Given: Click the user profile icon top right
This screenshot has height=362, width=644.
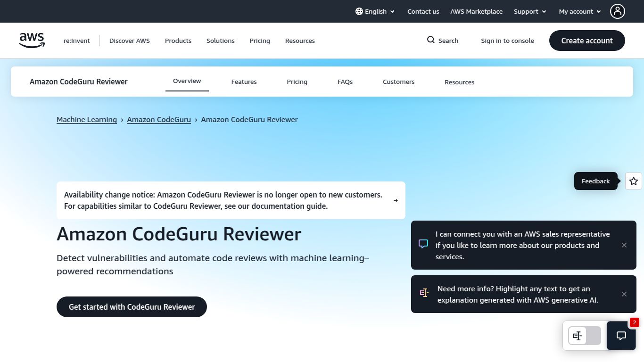Looking at the screenshot, I should tap(618, 11).
